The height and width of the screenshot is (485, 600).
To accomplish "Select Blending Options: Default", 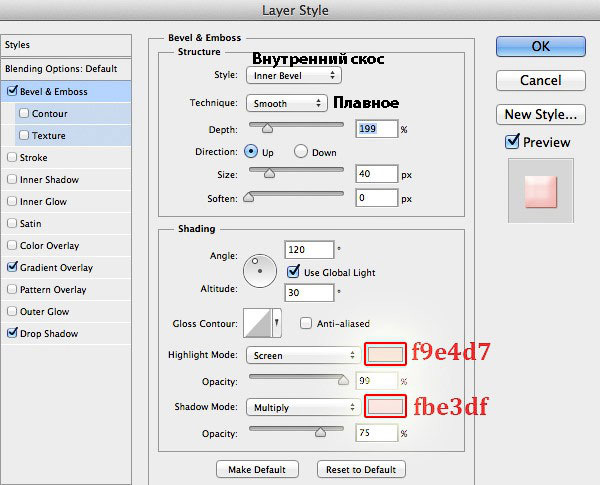I will point(66,69).
